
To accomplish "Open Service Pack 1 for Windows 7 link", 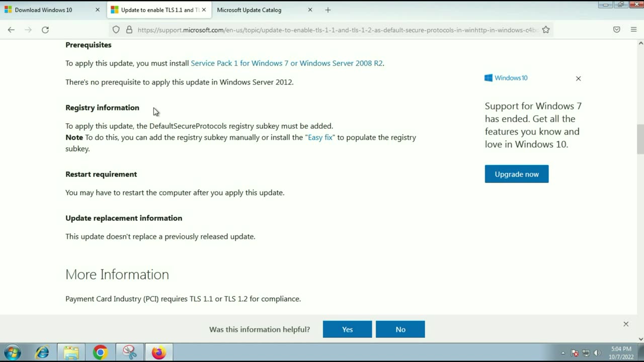I will tap(286, 63).
